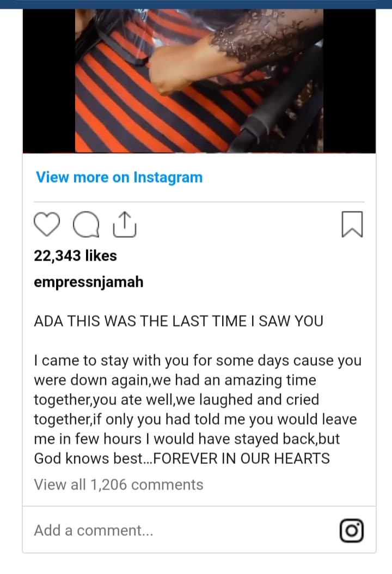Image resolution: width=392 pixels, height=574 pixels.
Task: Open Instagram via the camera logo icon
Action: [x=352, y=530]
